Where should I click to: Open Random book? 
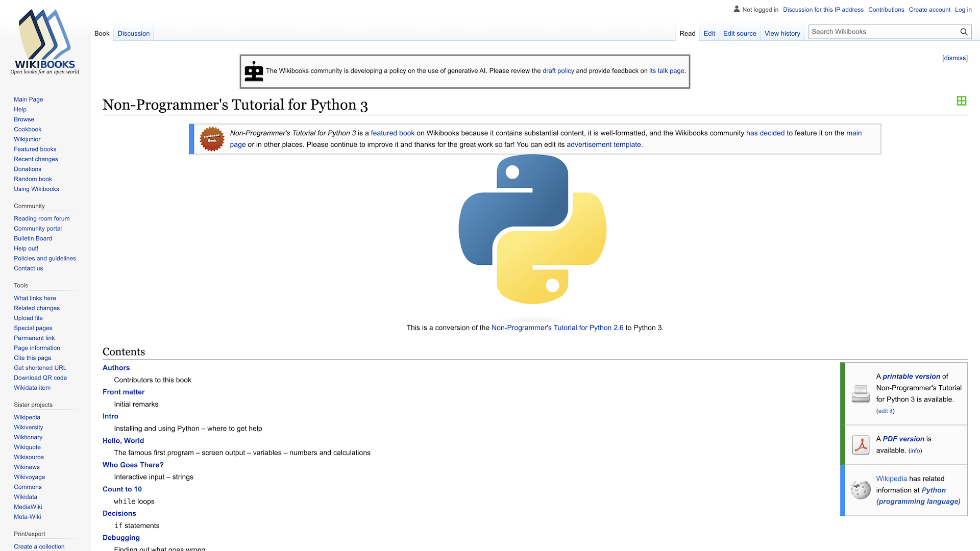[33, 179]
